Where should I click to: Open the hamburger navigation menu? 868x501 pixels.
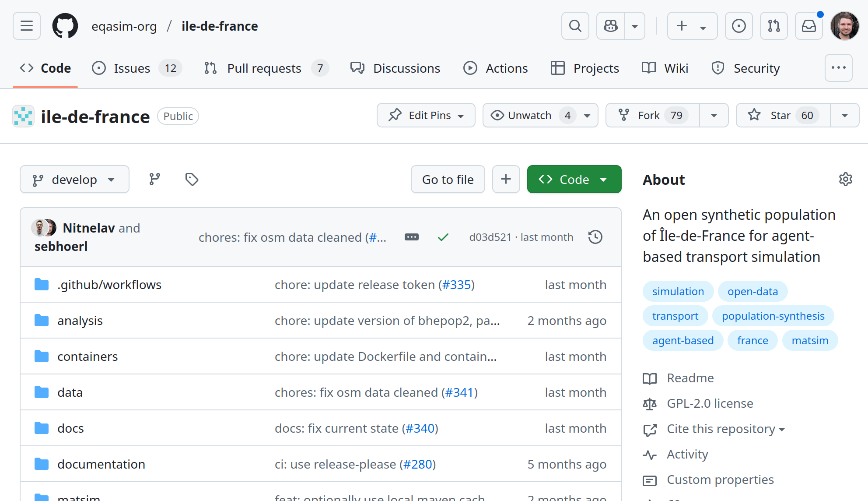27,26
